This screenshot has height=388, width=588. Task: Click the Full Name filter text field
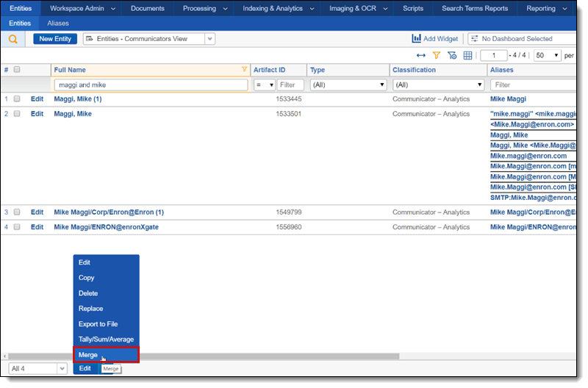tap(151, 85)
